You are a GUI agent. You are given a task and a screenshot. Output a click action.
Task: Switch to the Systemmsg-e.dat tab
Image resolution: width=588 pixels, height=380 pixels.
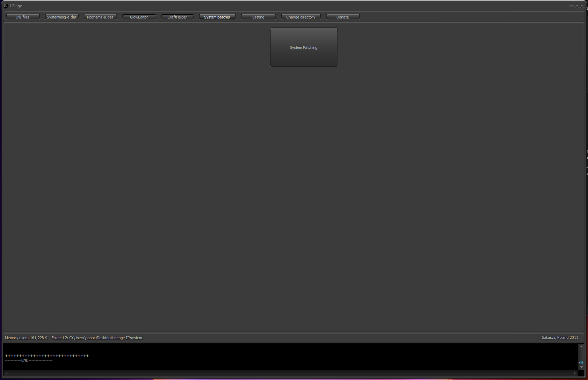tap(61, 17)
